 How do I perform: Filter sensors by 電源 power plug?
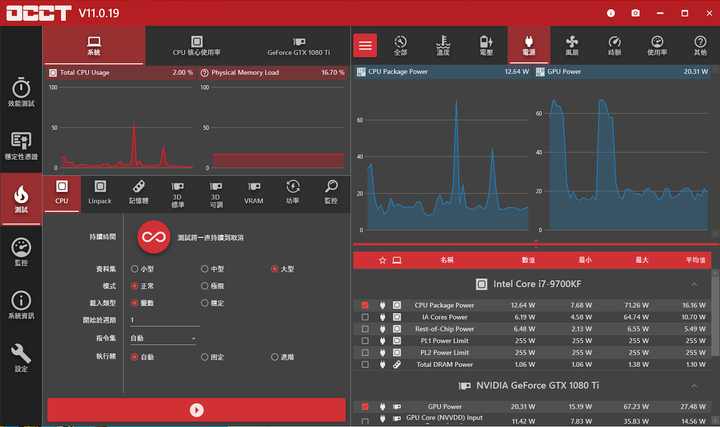point(529,45)
